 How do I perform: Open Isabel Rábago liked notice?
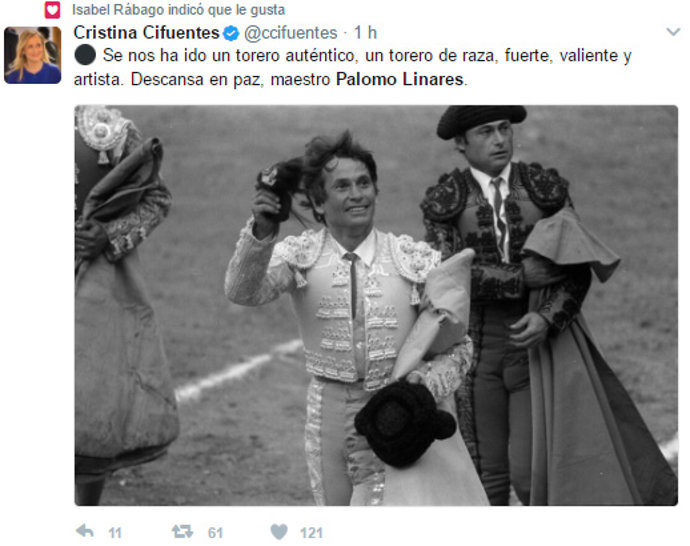click(178, 10)
